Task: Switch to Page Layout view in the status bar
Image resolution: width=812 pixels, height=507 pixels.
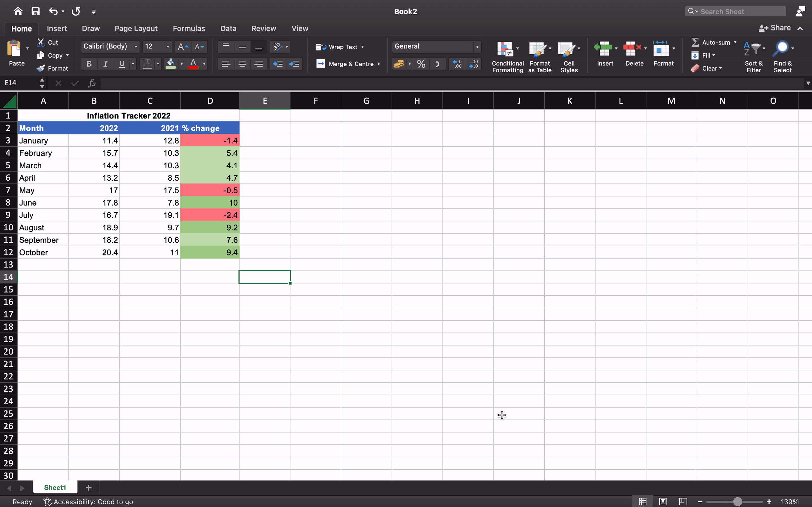Action: tap(663, 502)
